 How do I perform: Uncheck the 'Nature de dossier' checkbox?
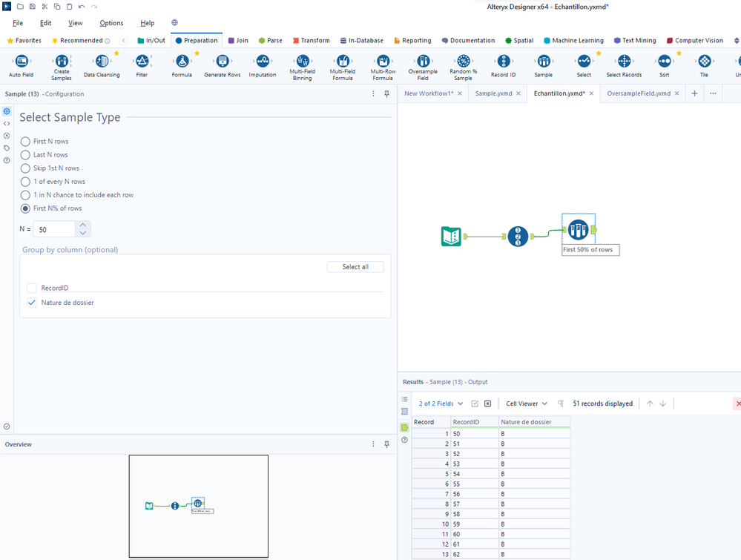coord(32,303)
